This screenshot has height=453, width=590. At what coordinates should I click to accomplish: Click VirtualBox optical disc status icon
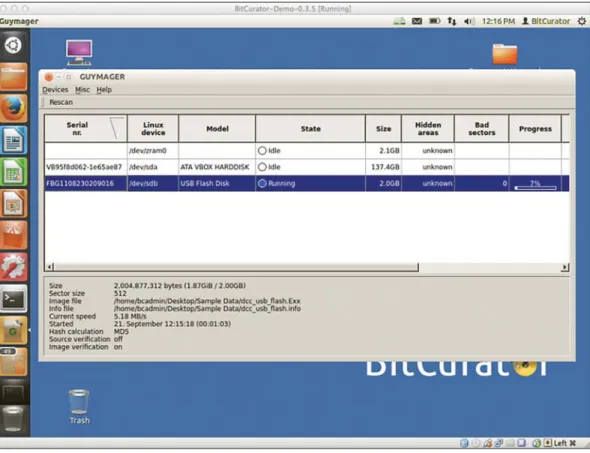point(476,443)
